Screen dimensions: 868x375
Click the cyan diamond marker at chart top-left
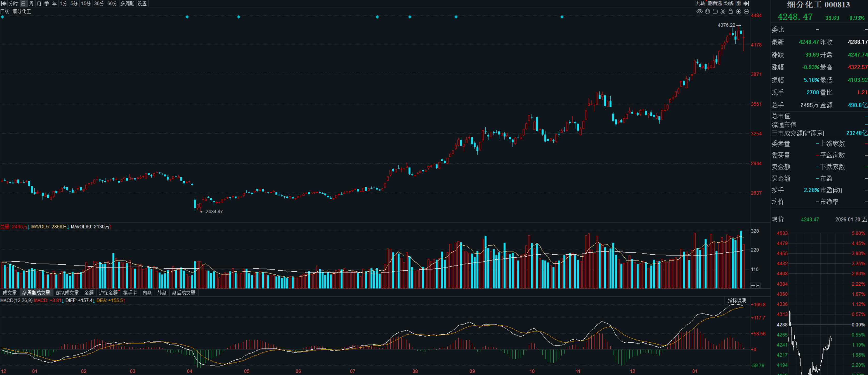pyautogui.click(x=3, y=17)
